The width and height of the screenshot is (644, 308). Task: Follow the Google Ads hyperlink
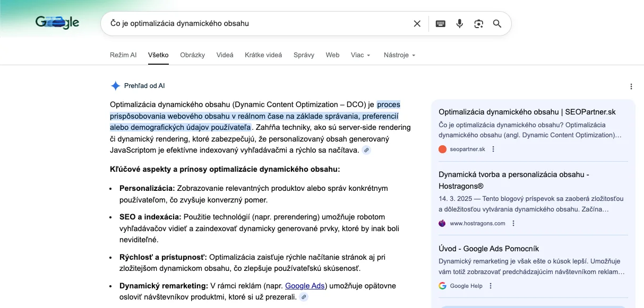(x=305, y=286)
